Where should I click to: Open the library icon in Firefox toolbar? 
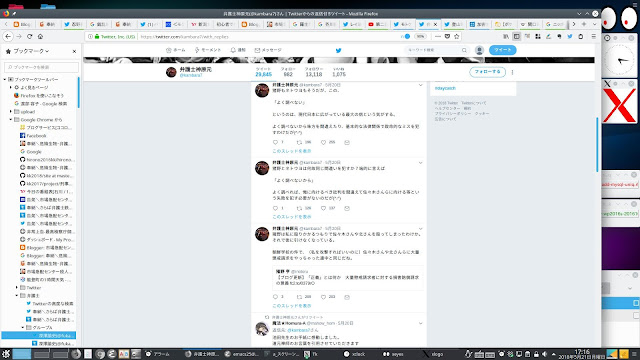coord(506,36)
